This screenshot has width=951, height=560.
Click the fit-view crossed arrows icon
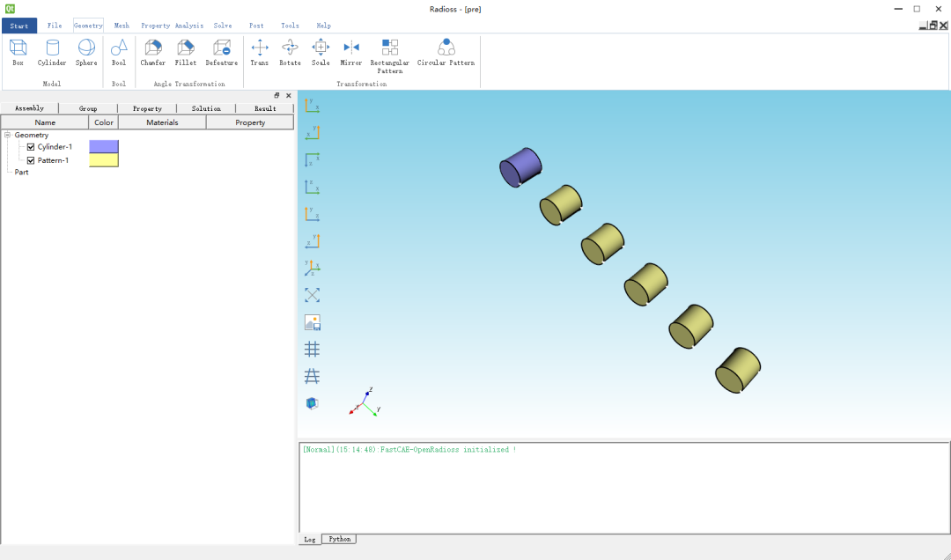click(x=312, y=295)
